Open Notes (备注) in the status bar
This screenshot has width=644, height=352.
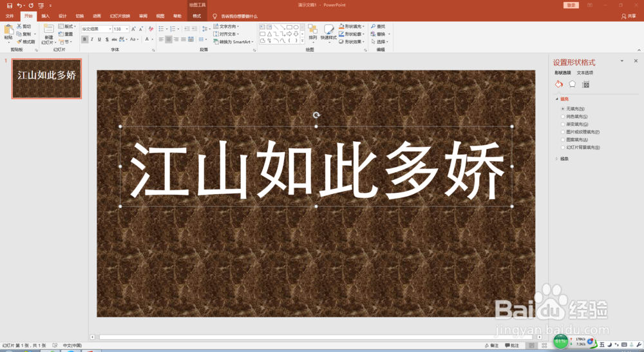(x=491, y=346)
